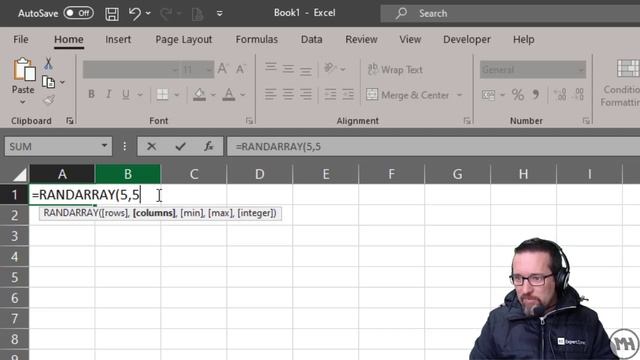Click the Paste clipboard icon
This screenshot has width=640, height=360.
pyautogui.click(x=24, y=69)
